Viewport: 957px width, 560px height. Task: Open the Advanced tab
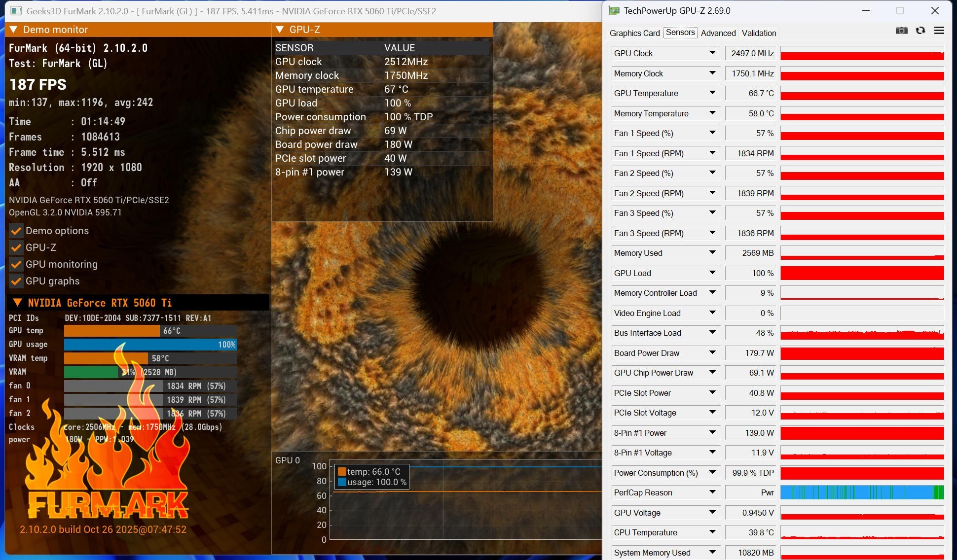point(718,33)
